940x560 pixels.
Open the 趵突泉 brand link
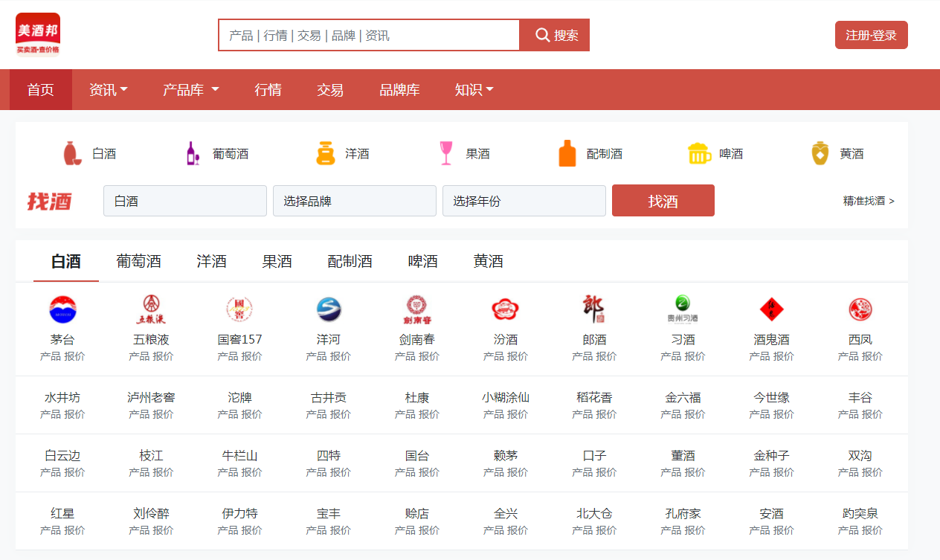(x=860, y=514)
